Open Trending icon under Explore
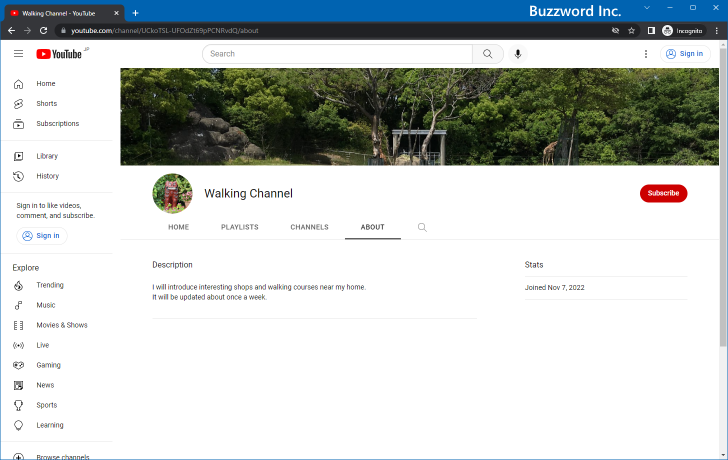The image size is (728, 460). point(18,285)
